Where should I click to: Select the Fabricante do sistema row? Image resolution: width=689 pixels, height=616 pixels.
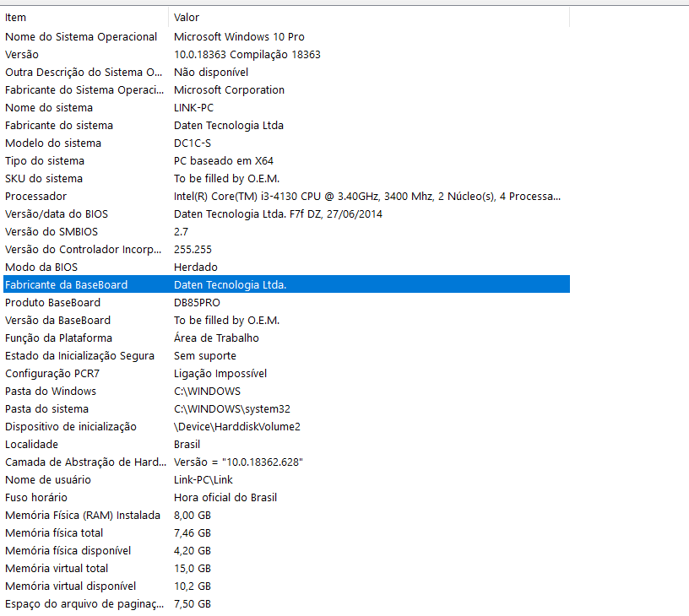(286, 126)
